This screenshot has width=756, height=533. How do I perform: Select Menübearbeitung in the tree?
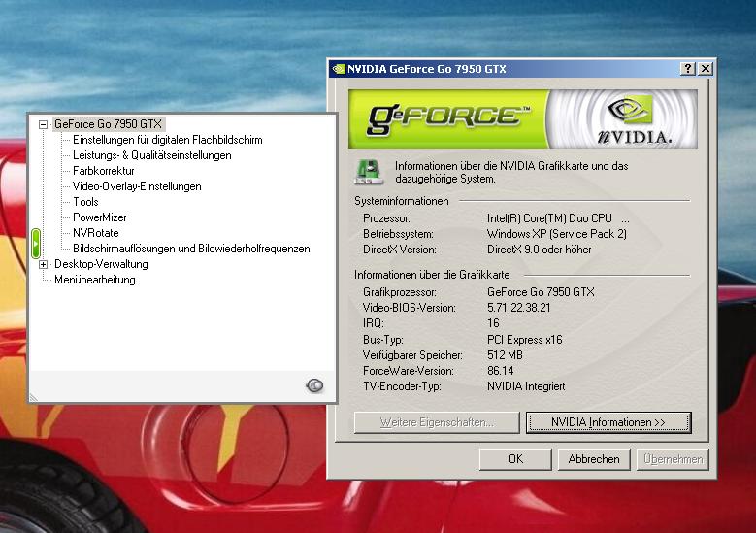[x=94, y=280]
